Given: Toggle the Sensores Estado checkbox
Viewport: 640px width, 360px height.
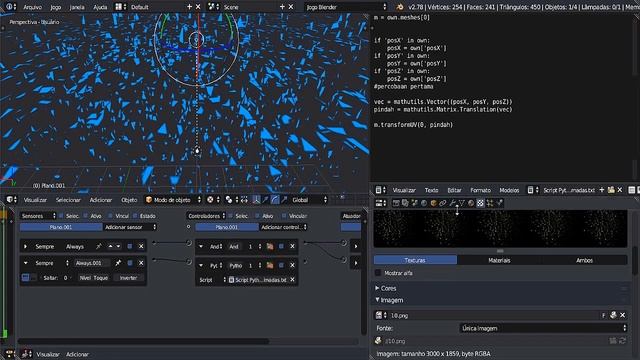Looking at the screenshot, I should coord(135,216).
